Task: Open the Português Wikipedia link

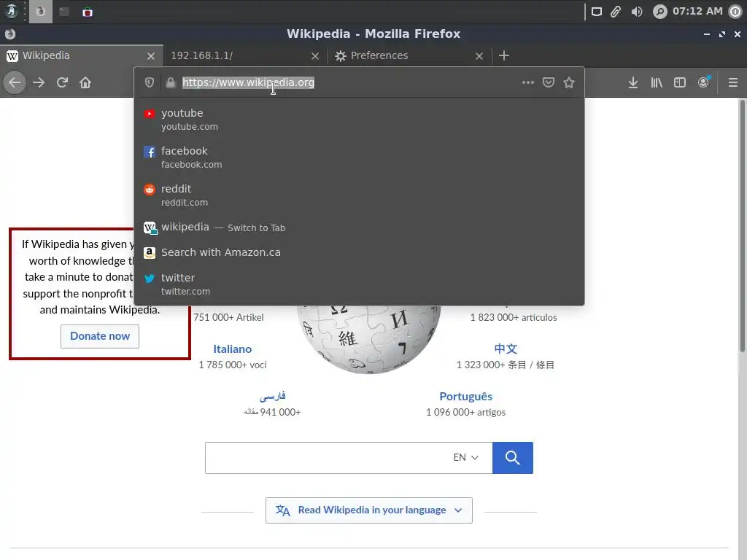Action: pyautogui.click(x=465, y=396)
